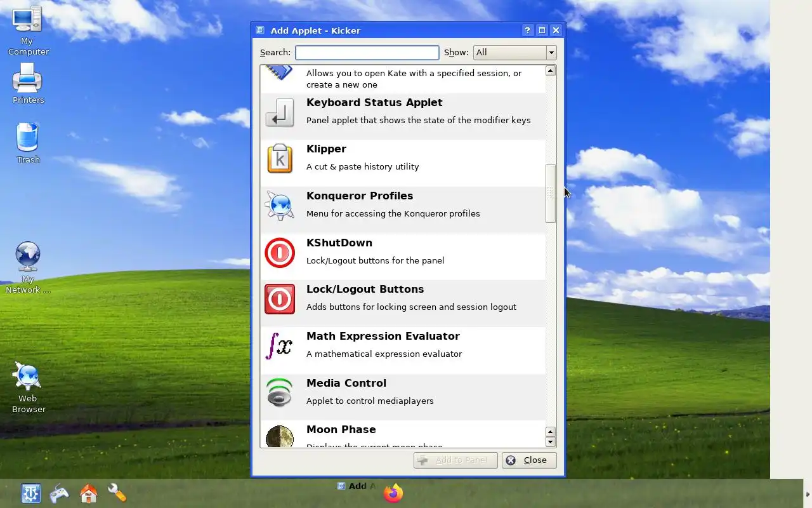This screenshot has height=508, width=812.
Task: Click the game controller panel icon
Action: (x=59, y=493)
